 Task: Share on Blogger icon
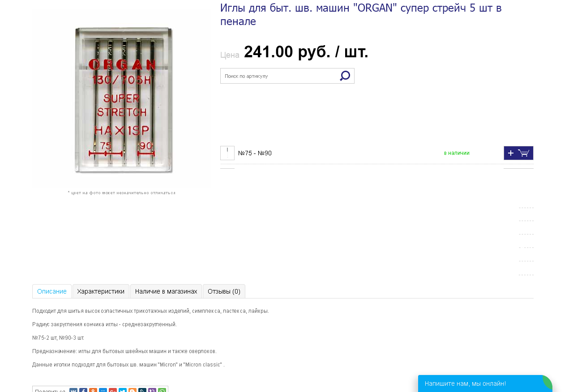pos(133,390)
